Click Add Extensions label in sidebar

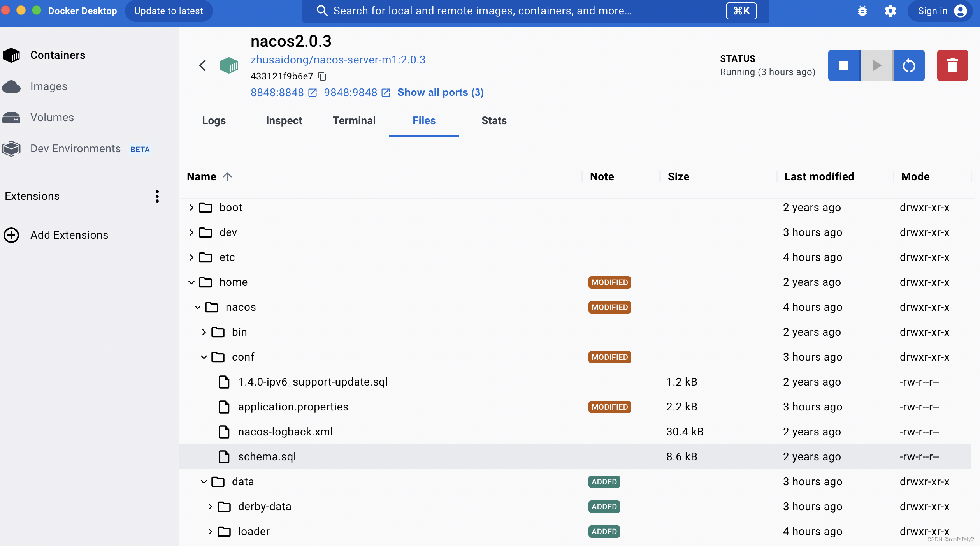tap(69, 235)
